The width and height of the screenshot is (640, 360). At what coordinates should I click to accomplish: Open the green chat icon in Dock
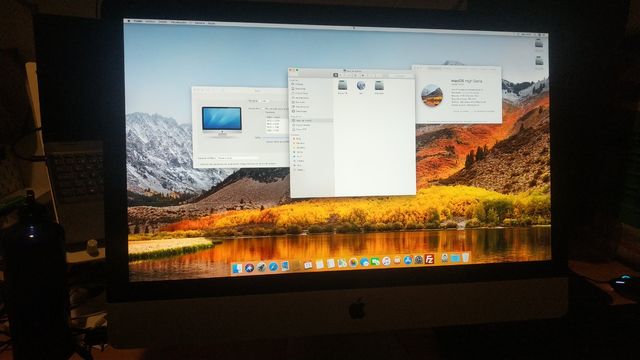point(375,262)
